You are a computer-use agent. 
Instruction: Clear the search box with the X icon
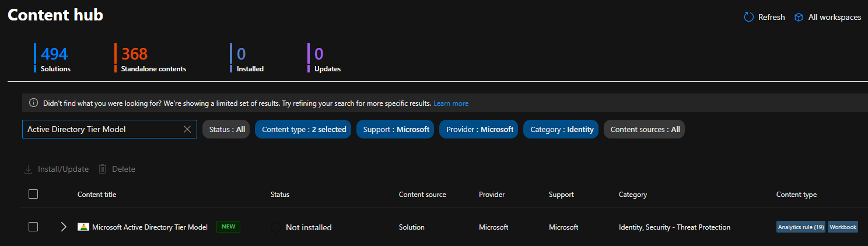pos(187,129)
